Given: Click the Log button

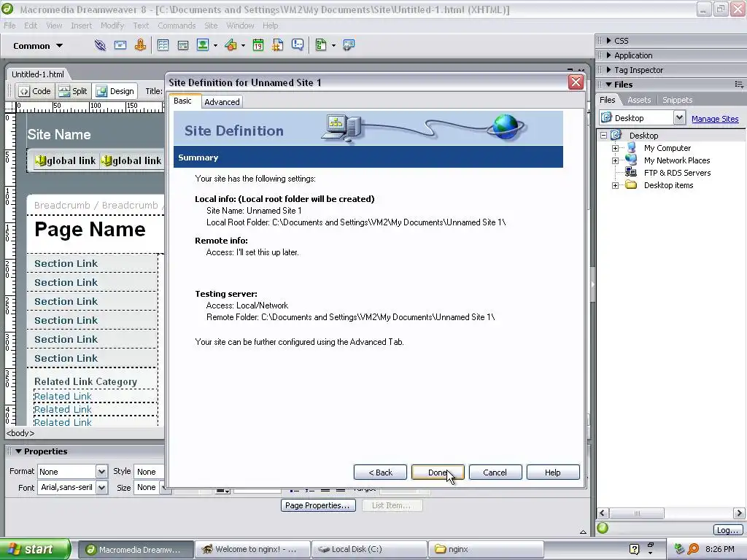Looking at the screenshot, I should pyautogui.click(x=727, y=529).
